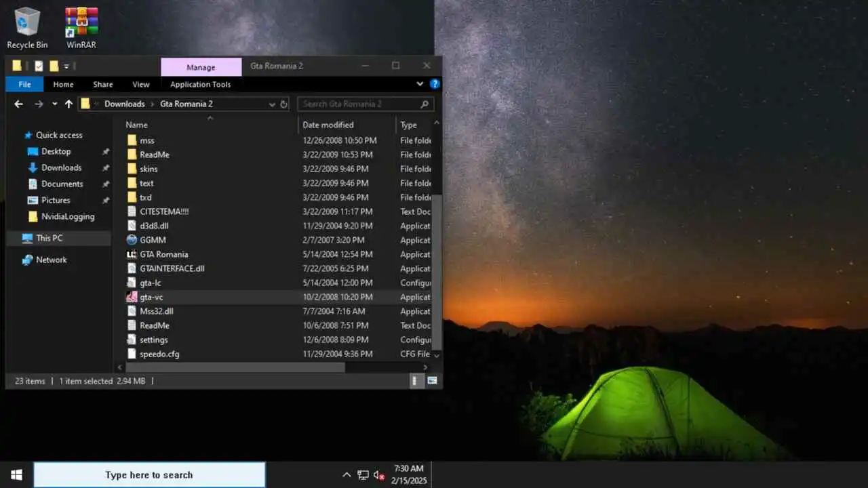Screen dimensions: 868x488
Task: Switch to the Share ribbon tab
Action: (103, 84)
